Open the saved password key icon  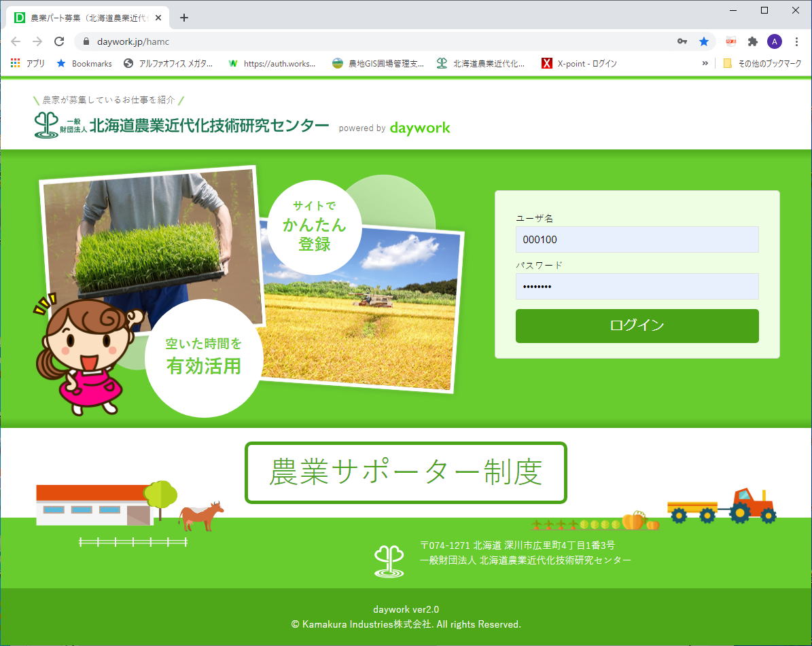click(x=682, y=41)
